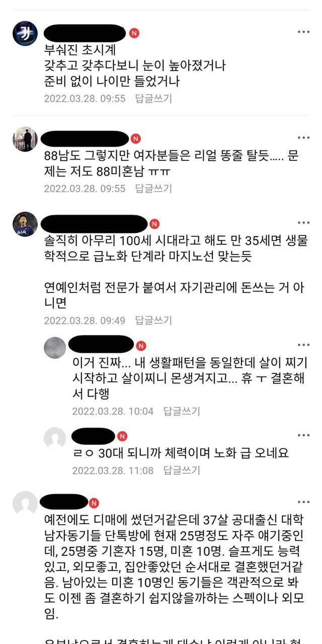Click 답글쓰기 under the 88미혼남 comment

pos(153,188)
